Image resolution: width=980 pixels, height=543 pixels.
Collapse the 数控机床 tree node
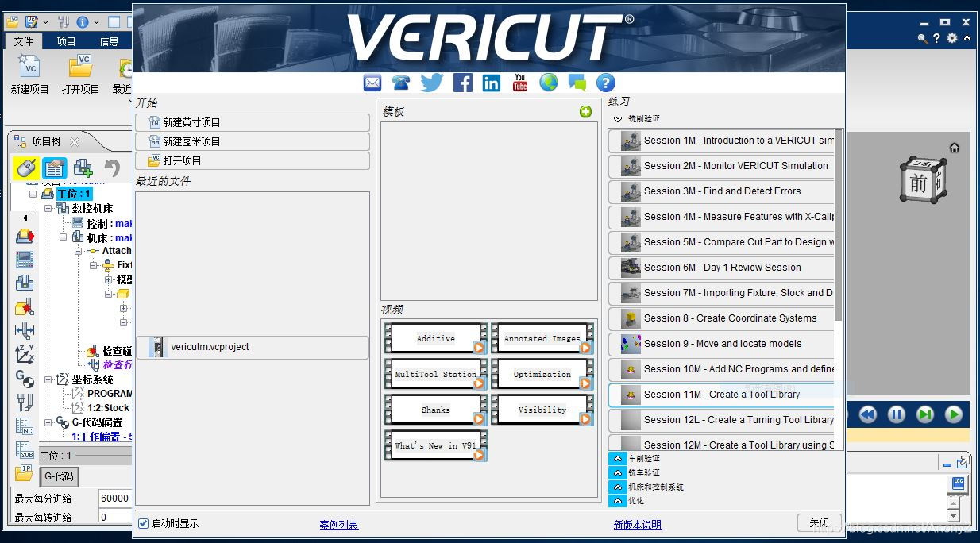tap(48, 208)
